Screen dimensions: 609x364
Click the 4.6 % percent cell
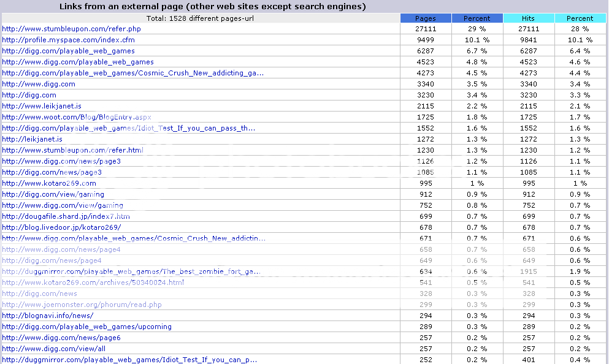pyautogui.click(x=580, y=62)
